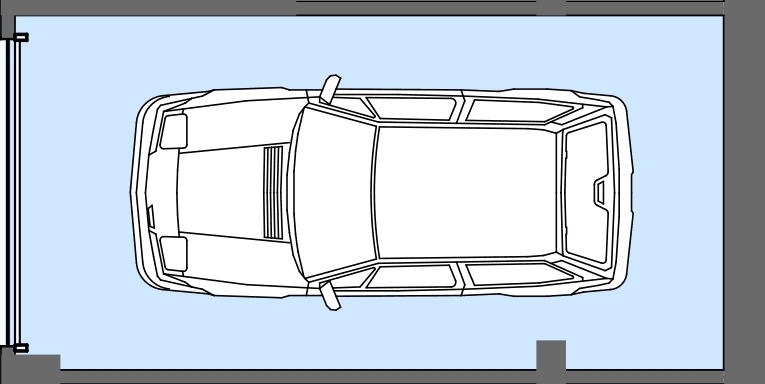Image resolution: width=765 pixels, height=384 pixels.
Task: Click the rear window of the car
Action: [x=587, y=192]
